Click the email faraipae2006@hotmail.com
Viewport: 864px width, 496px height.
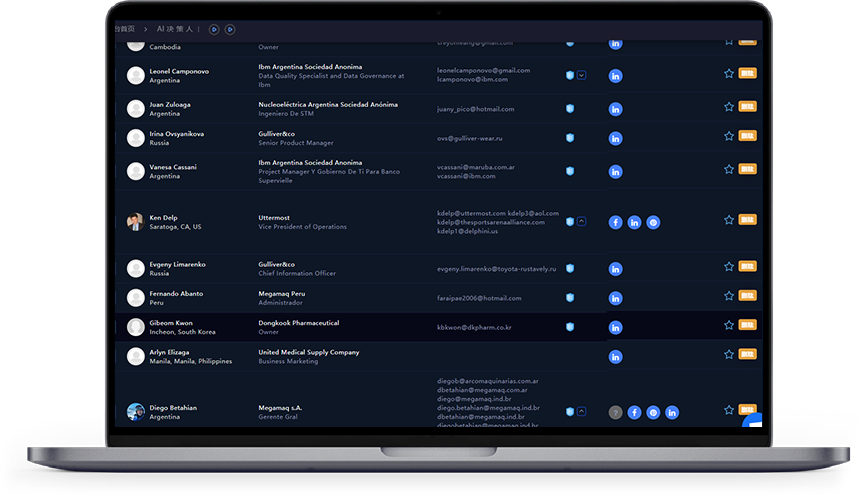479,298
